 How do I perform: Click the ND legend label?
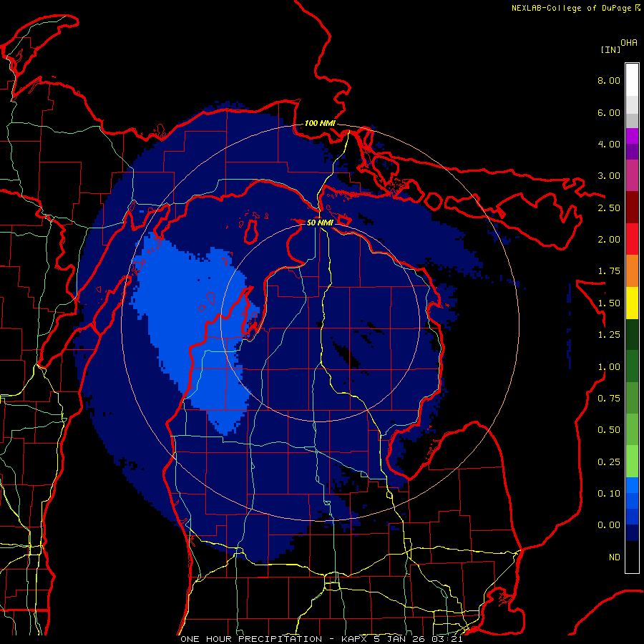(615, 557)
